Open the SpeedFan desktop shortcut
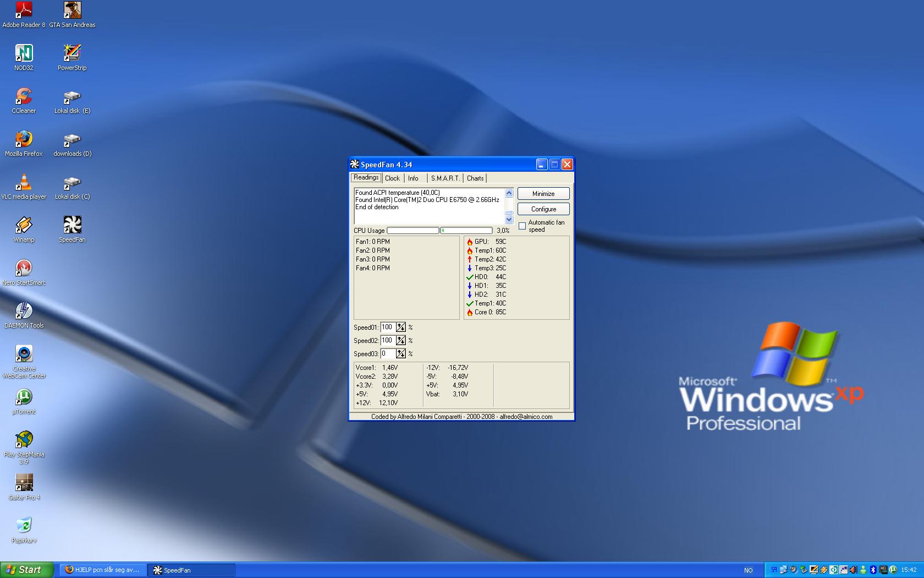 point(72,225)
